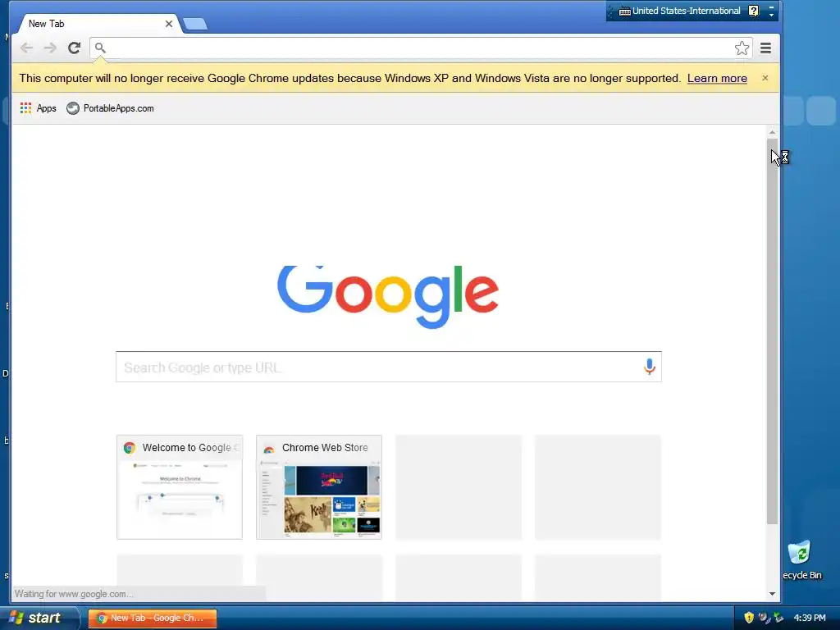Open the Chrome hamburger menu

765,48
